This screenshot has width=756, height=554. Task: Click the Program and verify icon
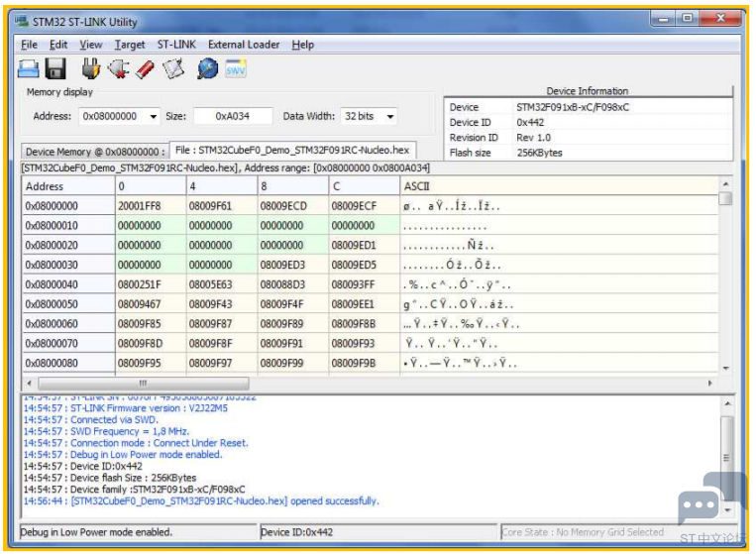pyautogui.click(x=173, y=68)
